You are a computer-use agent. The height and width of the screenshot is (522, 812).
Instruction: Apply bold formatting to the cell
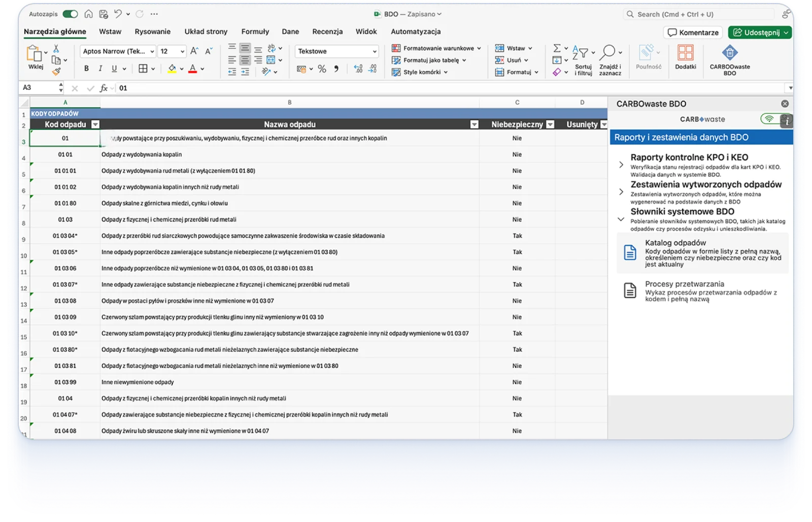tap(86, 69)
